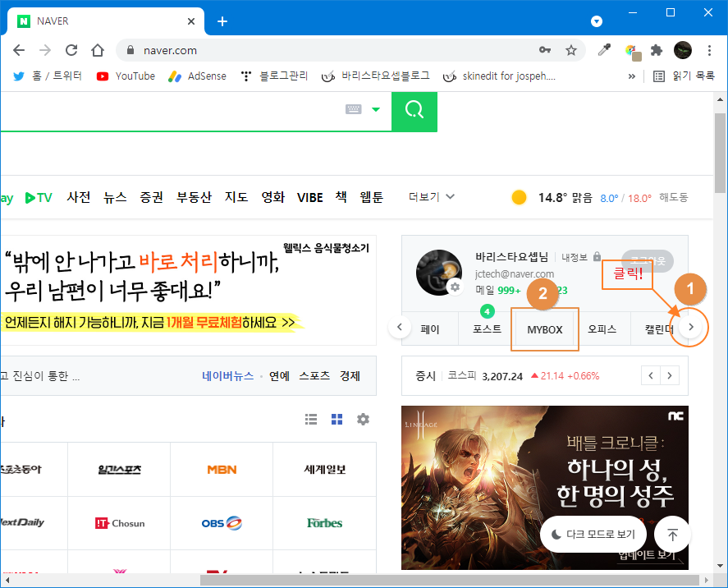The image size is (728, 588).
Task: Open the browser home page icon
Action: tap(98, 50)
